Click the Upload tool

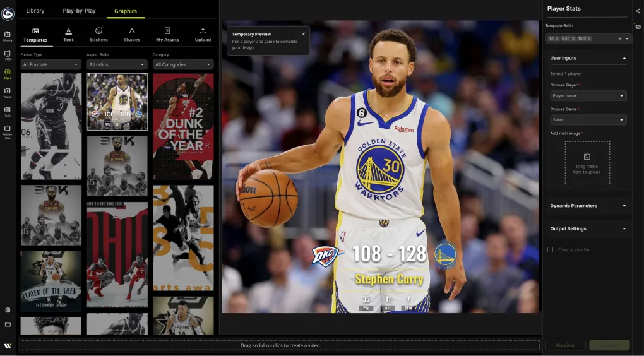tap(203, 35)
